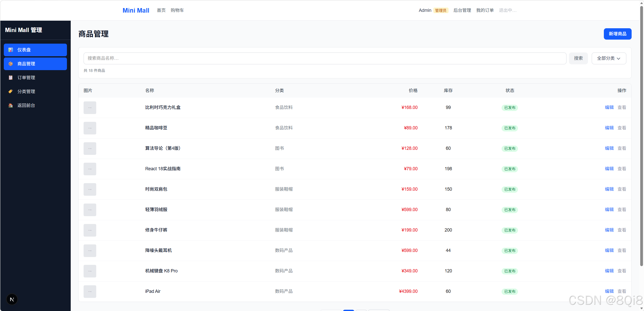Click the Admin username in header
Viewport: 644px width, 311px height.
(425, 10)
